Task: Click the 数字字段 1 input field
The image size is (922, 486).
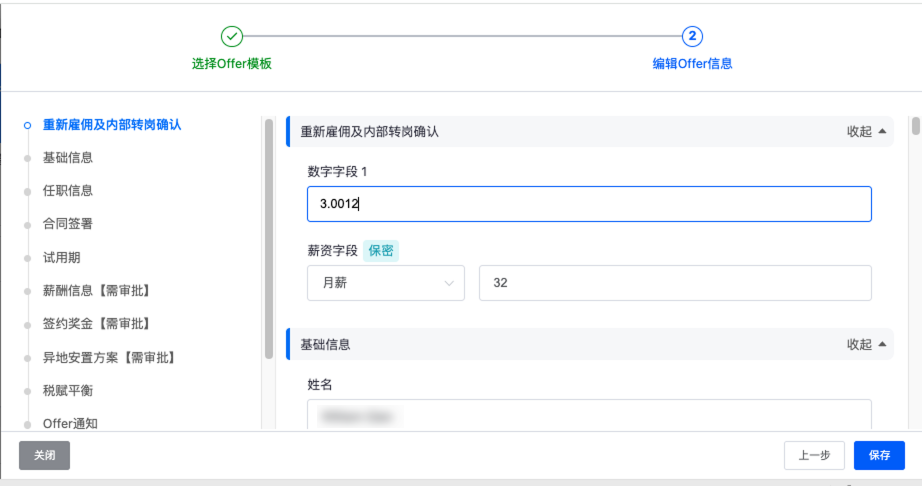Action: pyautogui.click(x=589, y=204)
